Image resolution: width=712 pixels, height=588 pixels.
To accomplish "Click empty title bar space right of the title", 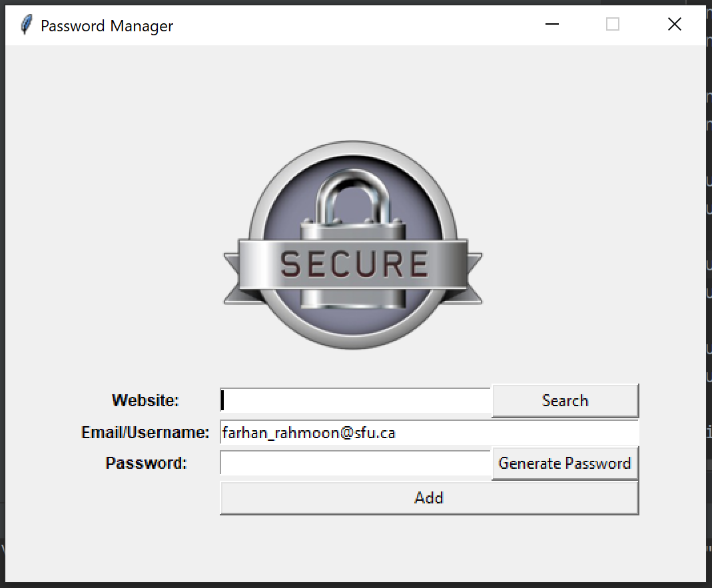I will pyautogui.click(x=360, y=25).
